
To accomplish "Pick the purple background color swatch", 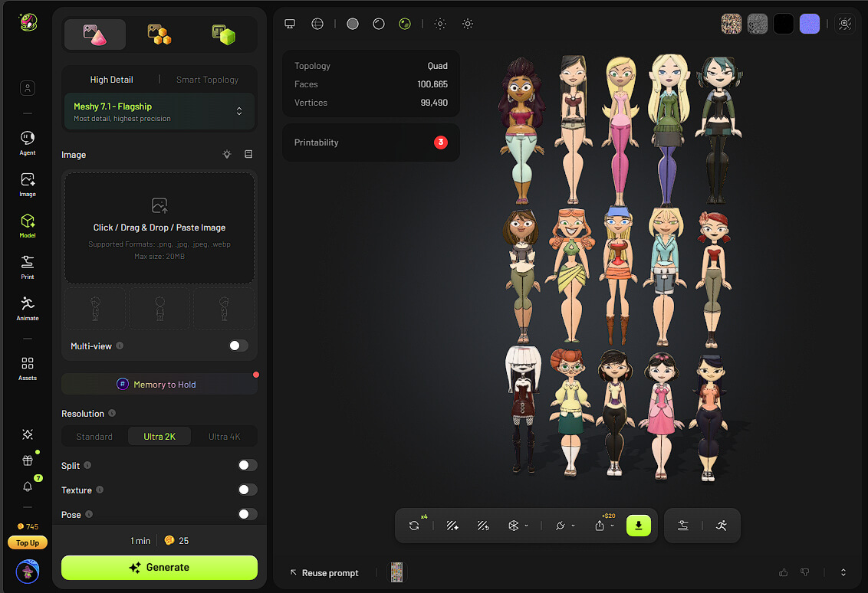I will 809,24.
